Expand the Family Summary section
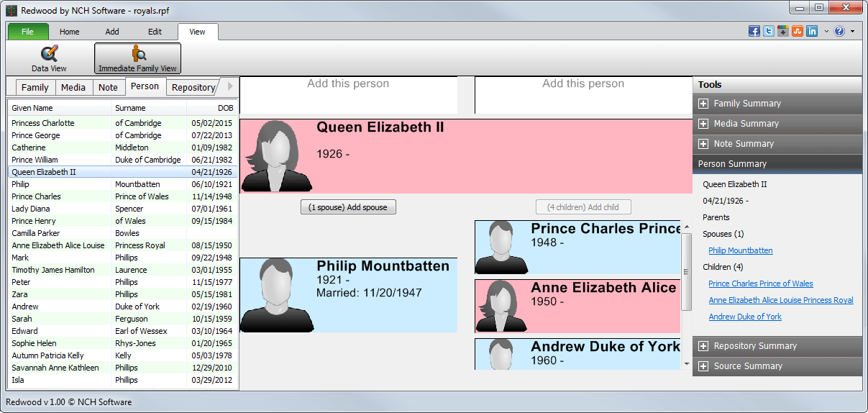868x413 pixels. [x=704, y=104]
